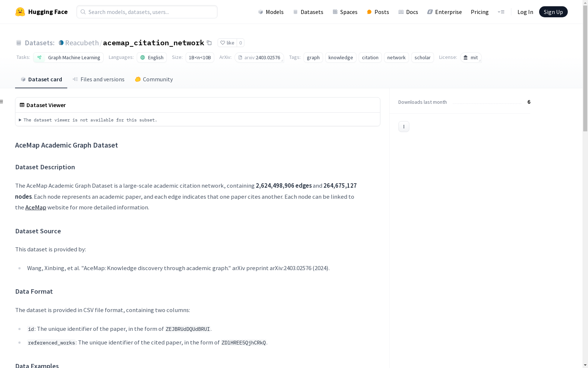Click the Hugging Face logo icon
The width and height of the screenshot is (588, 368).
tap(20, 12)
